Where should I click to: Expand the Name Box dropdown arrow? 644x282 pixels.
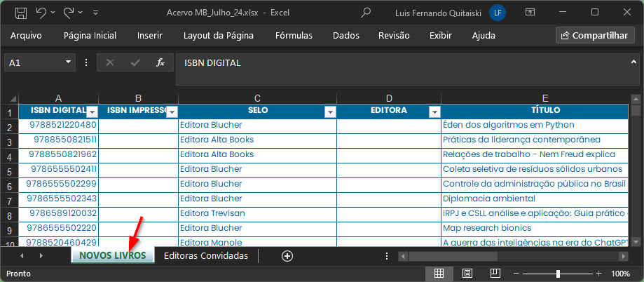(x=68, y=62)
